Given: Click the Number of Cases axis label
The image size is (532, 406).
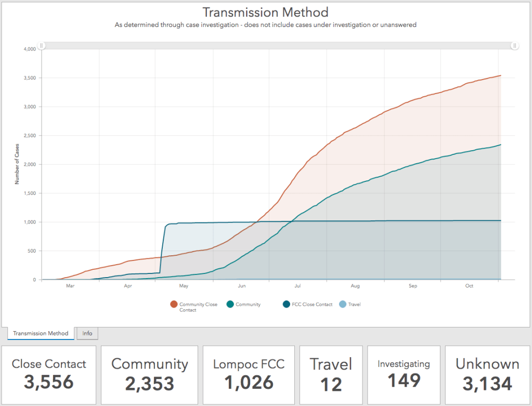Looking at the screenshot, I should (17, 164).
